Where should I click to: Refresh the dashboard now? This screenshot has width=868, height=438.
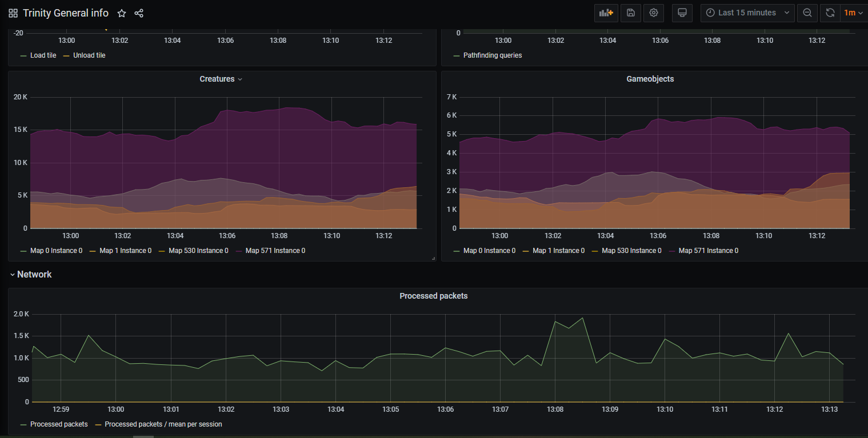click(x=830, y=13)
